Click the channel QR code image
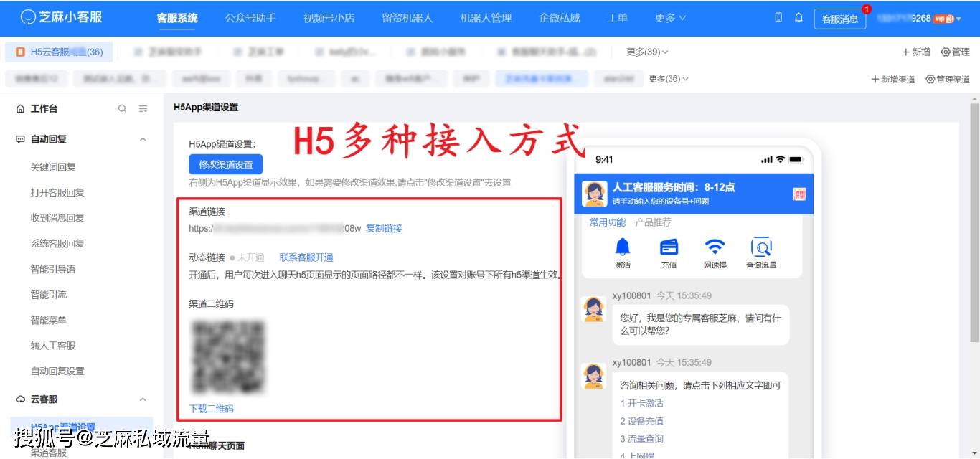The height and width of the screenshot is (459, 980). (x=227, y=356)
